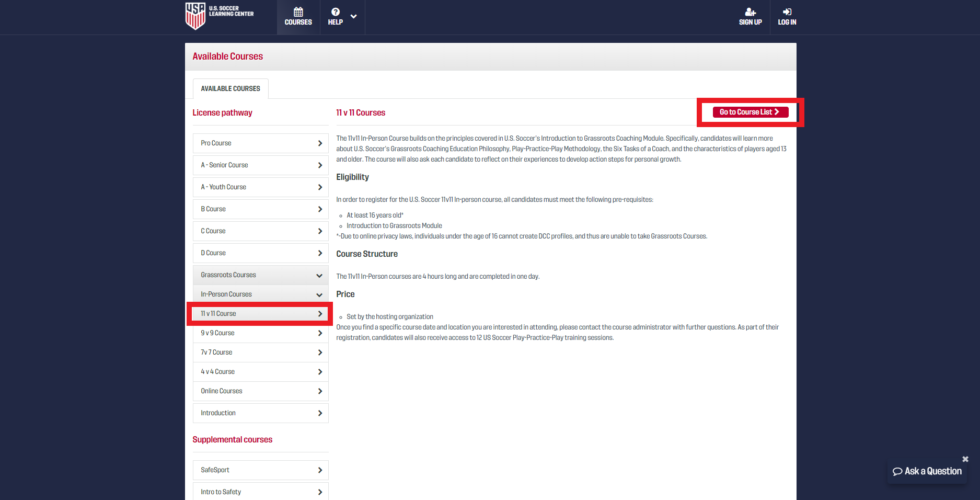Open Intro to Safety course

(261, 492)
